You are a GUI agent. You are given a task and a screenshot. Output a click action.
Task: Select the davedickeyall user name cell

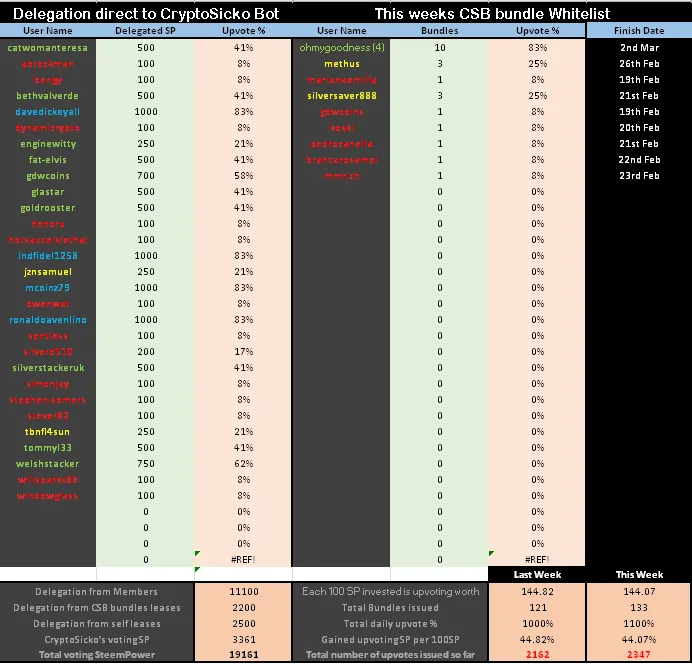click(x=48, y=112)
